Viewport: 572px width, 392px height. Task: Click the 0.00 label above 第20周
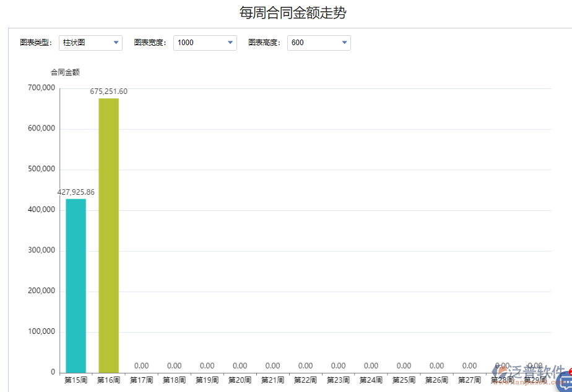click(240, 365)
